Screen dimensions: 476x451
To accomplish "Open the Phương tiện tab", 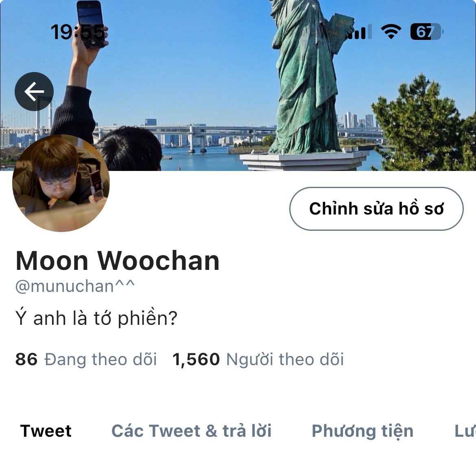I will (362, 431).
